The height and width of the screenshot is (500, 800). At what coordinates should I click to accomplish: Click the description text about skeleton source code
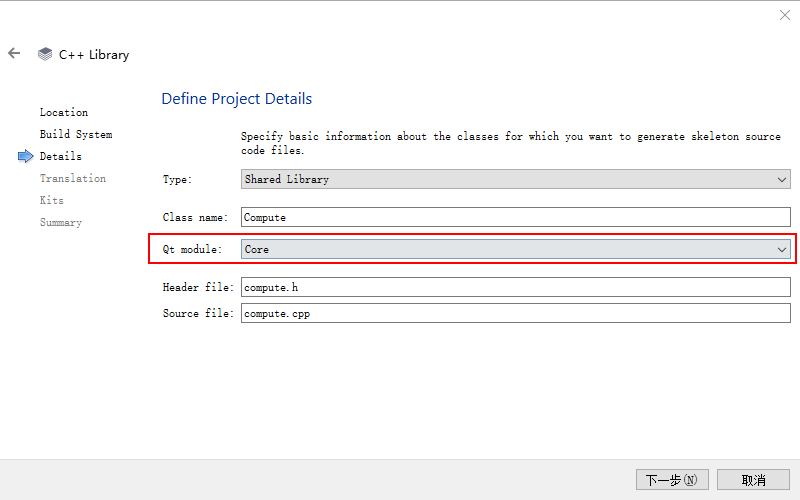coord(511,143)
